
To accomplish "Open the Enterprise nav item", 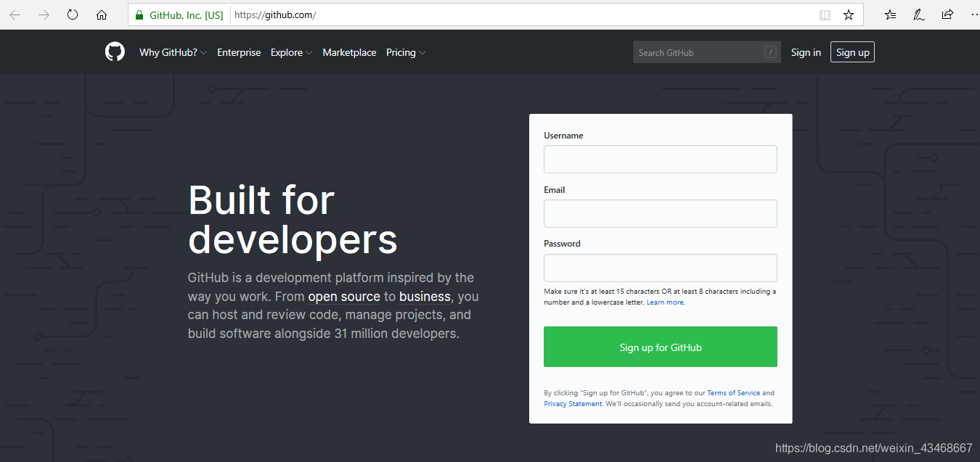I will (x=239, y=52).
